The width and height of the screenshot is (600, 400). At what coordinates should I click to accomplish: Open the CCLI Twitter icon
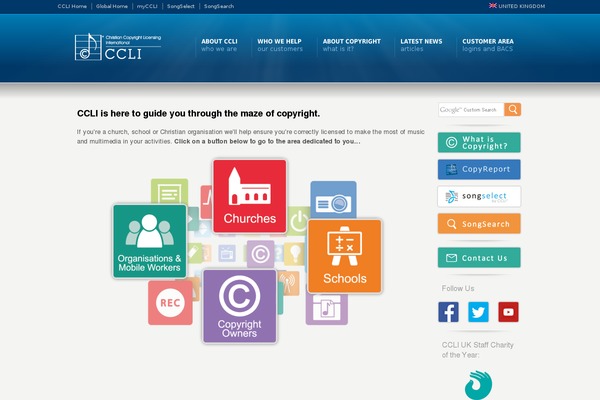coord(478,312)
